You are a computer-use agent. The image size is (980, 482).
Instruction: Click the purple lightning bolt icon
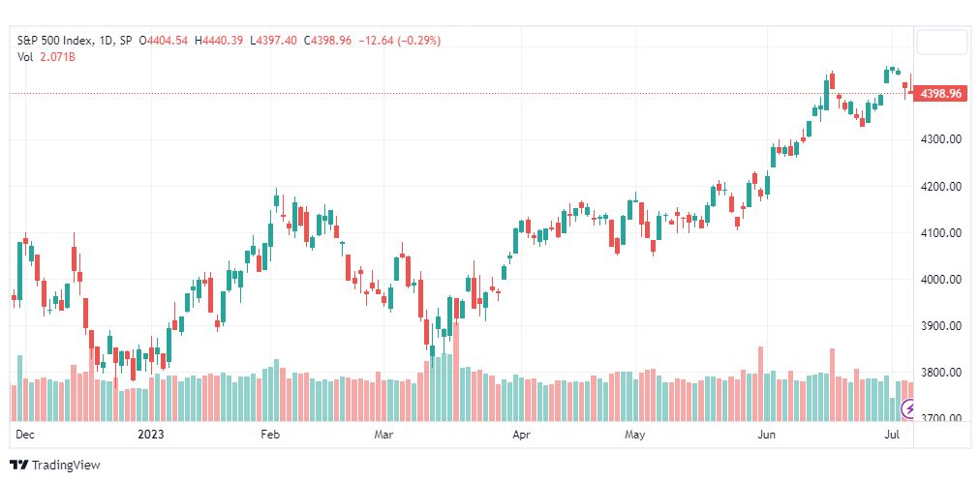(909, 409)
